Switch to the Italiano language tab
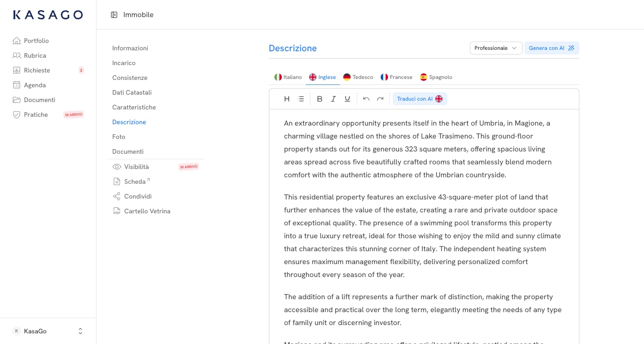The image size is (644, 344). (288, 77)
